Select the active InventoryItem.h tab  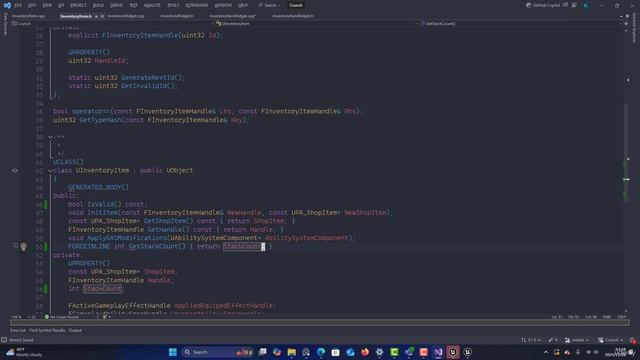coord(76,16)
